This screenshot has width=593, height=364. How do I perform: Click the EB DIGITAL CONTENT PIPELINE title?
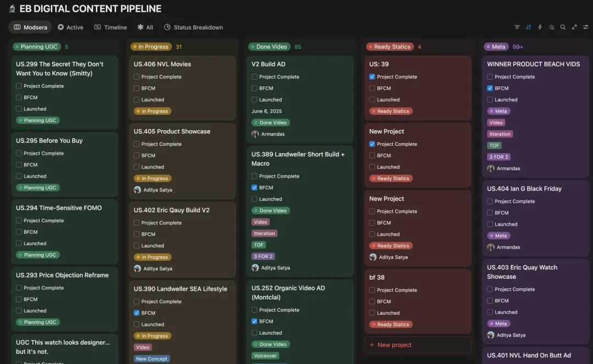91,8
